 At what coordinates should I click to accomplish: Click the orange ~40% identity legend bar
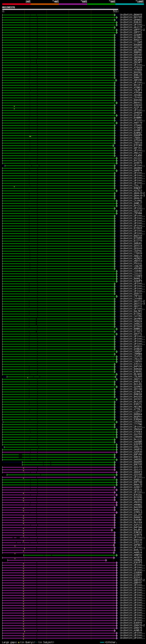[45, 4]
